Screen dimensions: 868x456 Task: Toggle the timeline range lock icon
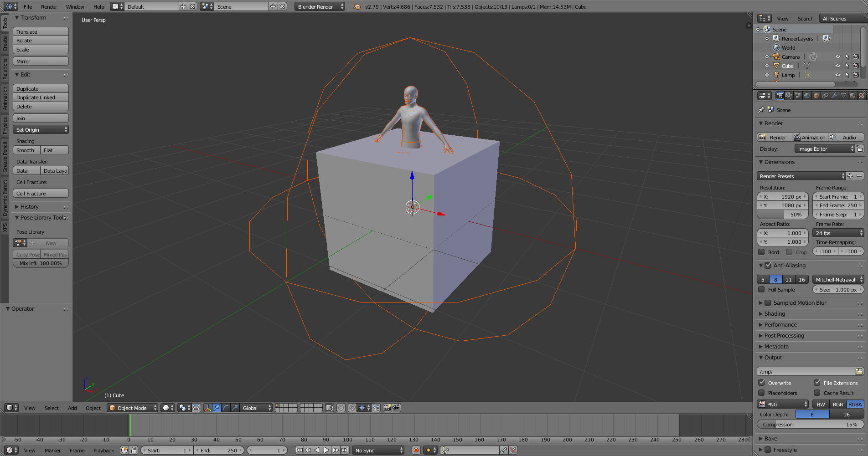click(x=134, y=450)
